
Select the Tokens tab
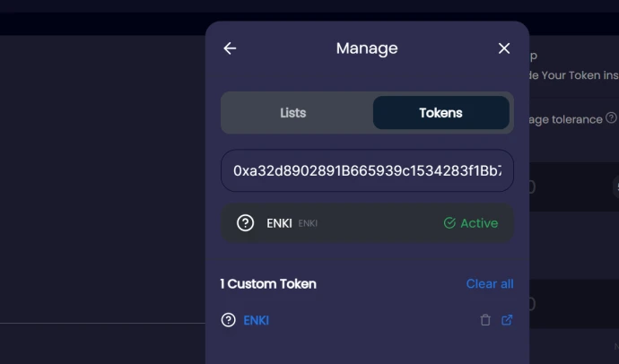441,113
